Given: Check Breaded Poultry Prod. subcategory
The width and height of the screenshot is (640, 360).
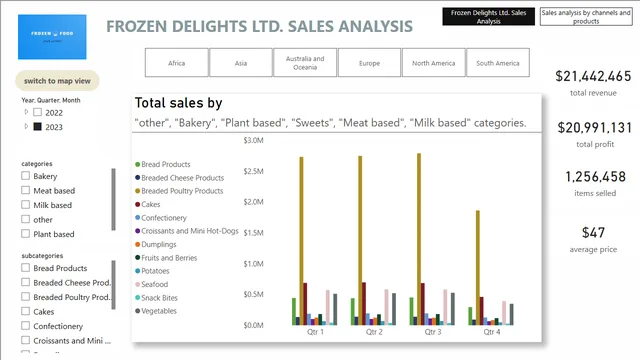Looking at the screenshot, I should pos(25,297).
